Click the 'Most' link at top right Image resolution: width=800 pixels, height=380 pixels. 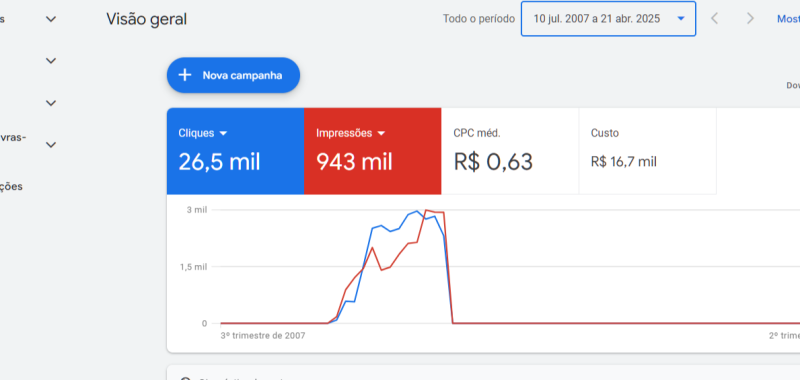click(x=788, y=19)
